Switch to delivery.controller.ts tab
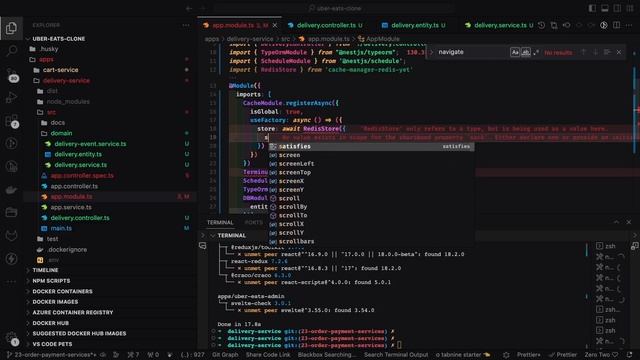This screenshot has height=360, width=640. tap(325, 25)
